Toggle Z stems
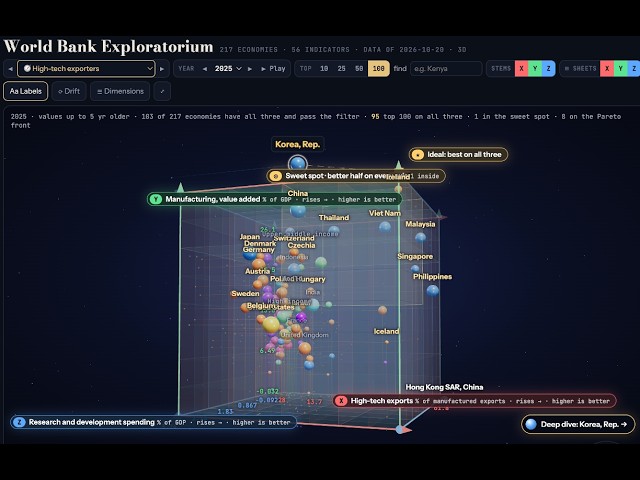The image size is (640, 480). [548, 69]
